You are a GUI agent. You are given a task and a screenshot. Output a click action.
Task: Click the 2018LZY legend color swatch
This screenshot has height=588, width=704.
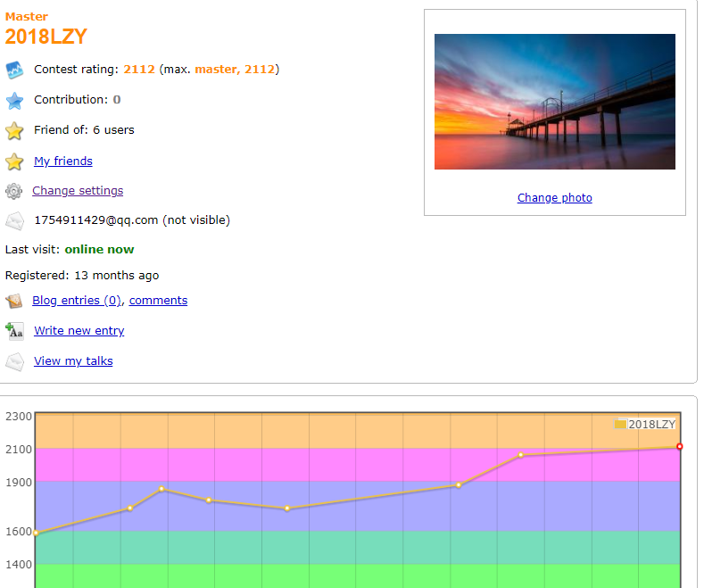click(x=620, y=424)
